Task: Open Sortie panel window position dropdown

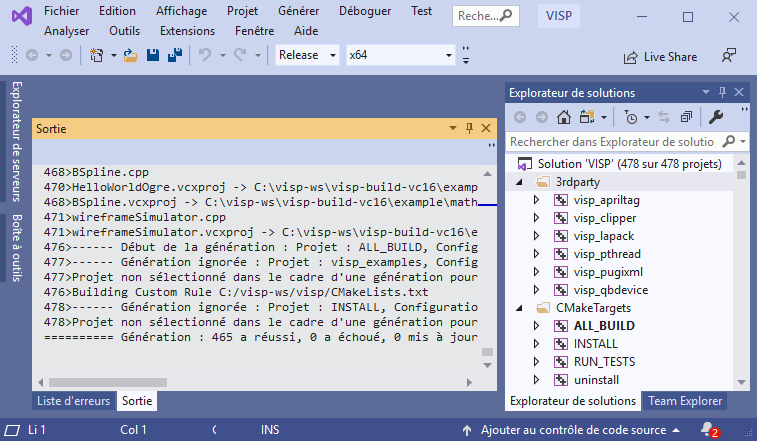Action: click(x=453, y=128)
